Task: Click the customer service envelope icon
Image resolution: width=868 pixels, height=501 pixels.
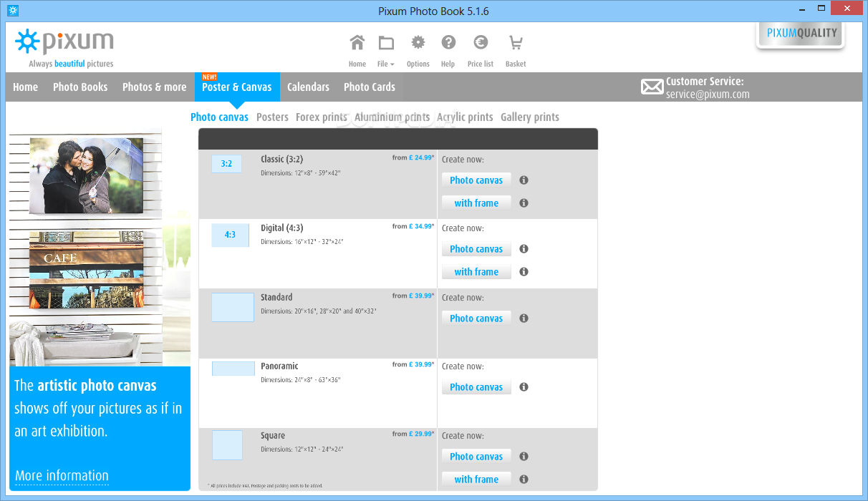Action: [x=652, y=87]
